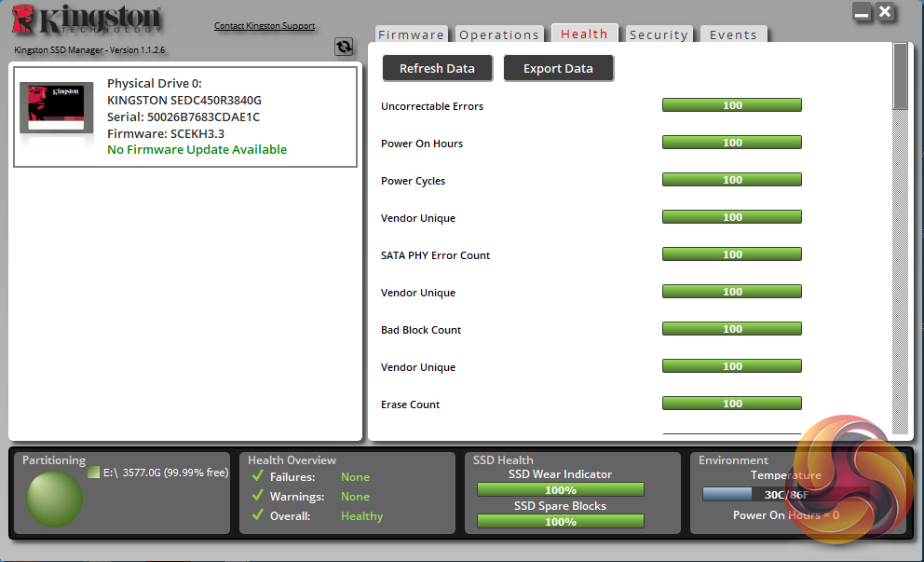Click the Version 1.1.2.6 label
Screen dimensions: 924x562
pos(137,50)
